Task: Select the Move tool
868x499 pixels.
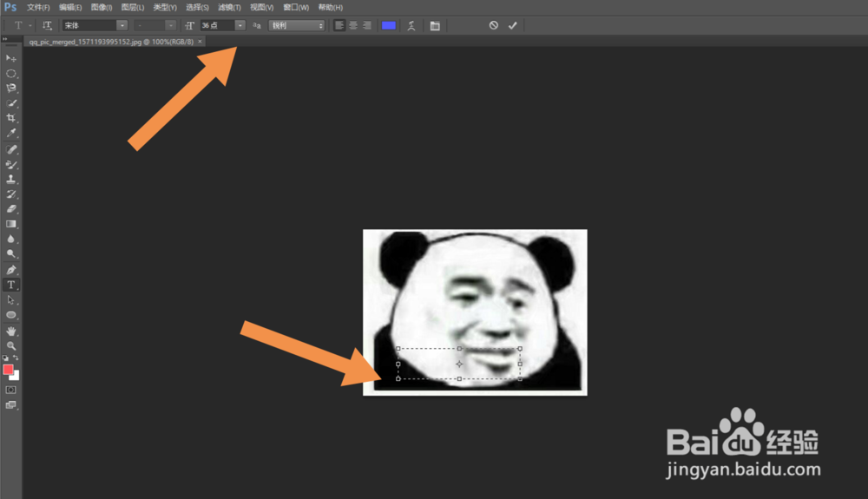Action: point(10,58)
